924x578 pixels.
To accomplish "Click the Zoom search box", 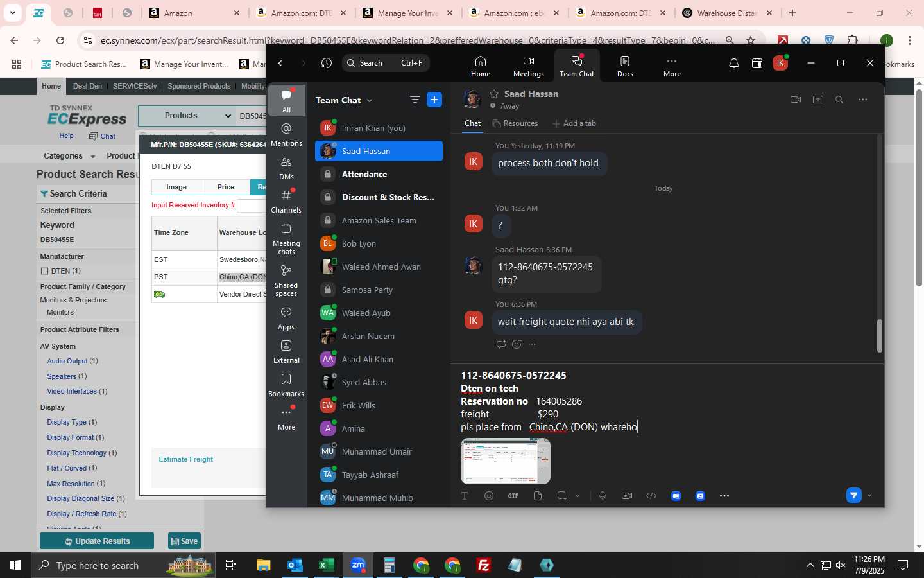I will click(386, 63).
